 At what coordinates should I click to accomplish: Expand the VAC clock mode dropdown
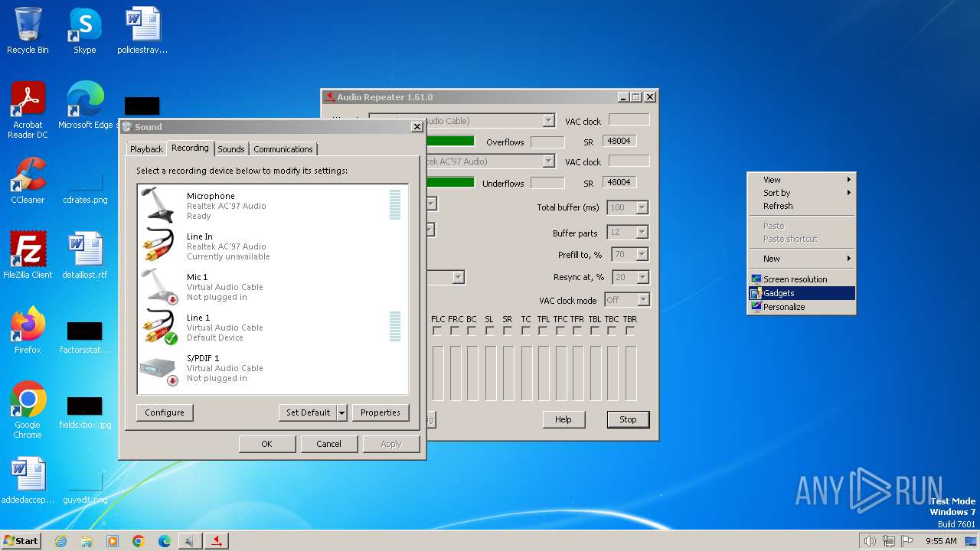tap(643, 300)
